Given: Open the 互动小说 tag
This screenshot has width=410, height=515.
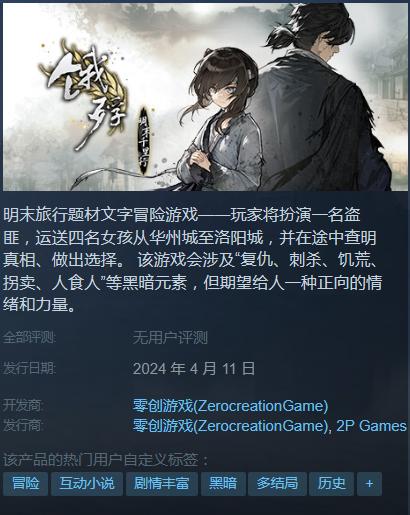Looking at the screenshot, I should pos(87,483).
